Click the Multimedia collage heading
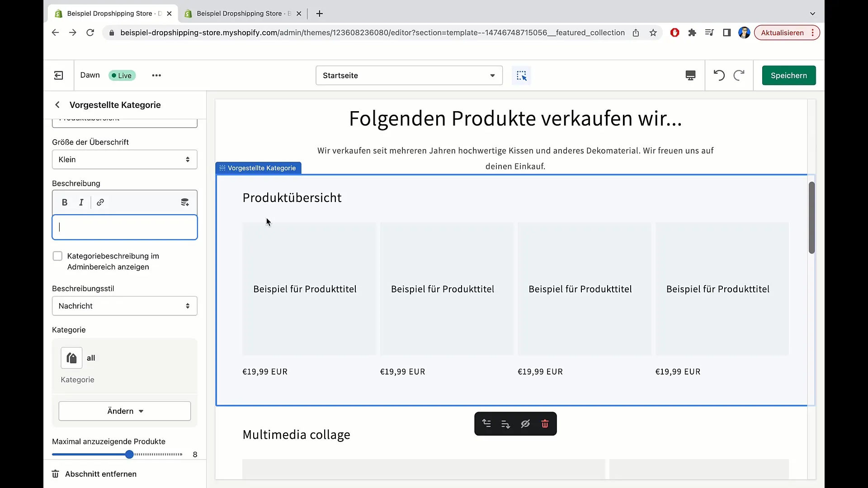 (x=296, y=435)
